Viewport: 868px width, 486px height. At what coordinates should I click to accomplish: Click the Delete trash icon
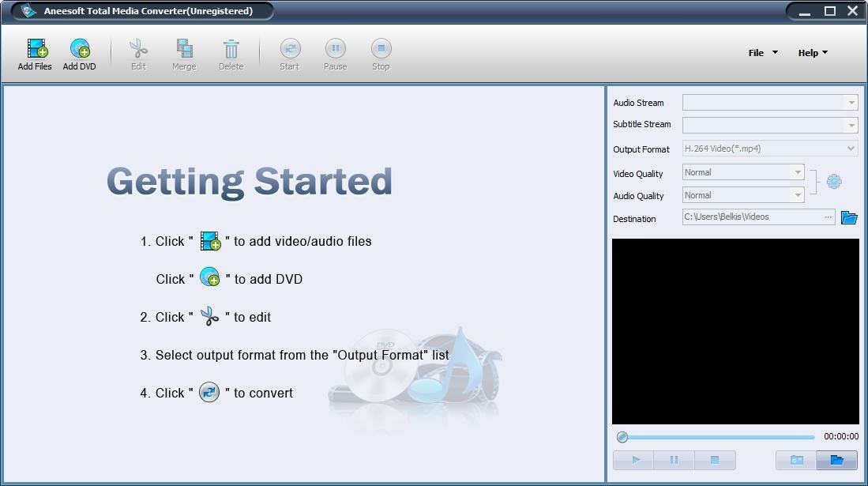[x=231, y=48]
